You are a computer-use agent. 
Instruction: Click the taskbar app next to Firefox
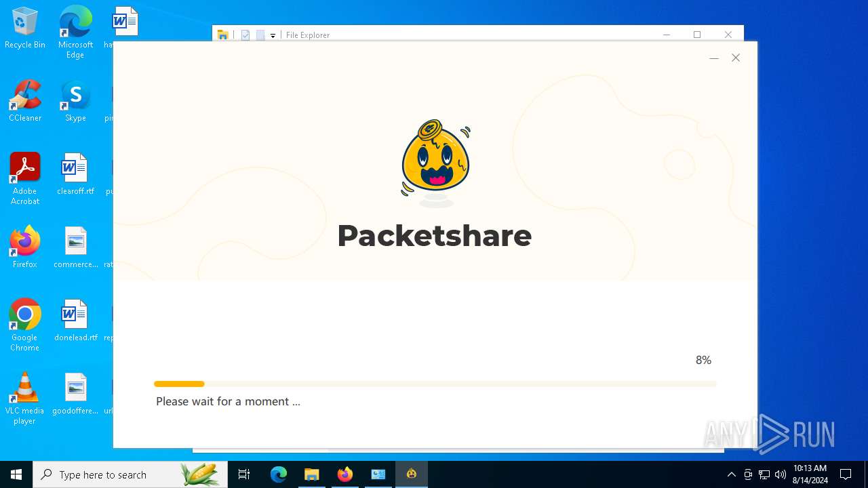(378, 474)
